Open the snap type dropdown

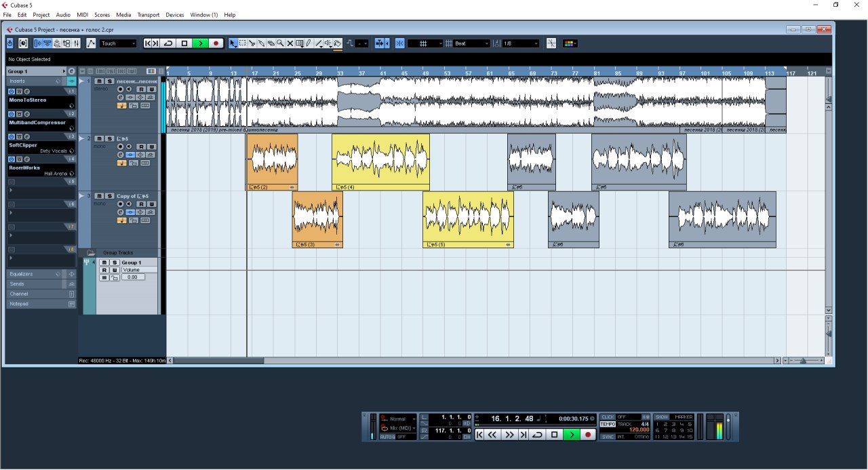[x=425, y=43]
